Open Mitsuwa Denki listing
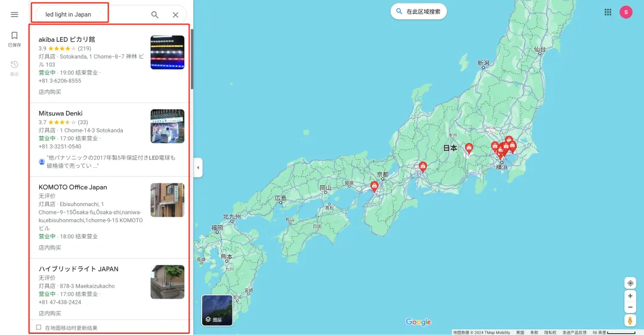The width and height of the screenshot is (644, 335). point(61,113)
